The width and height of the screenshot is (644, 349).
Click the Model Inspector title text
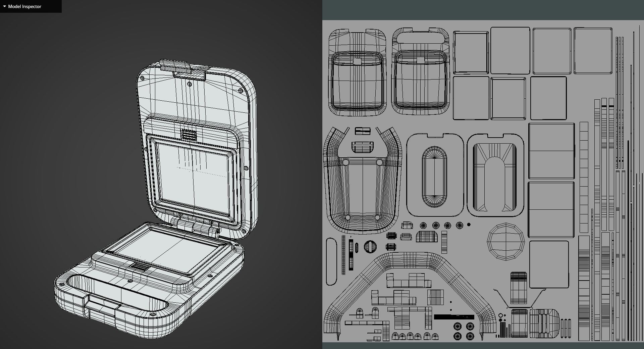click(x=25, y=6)
